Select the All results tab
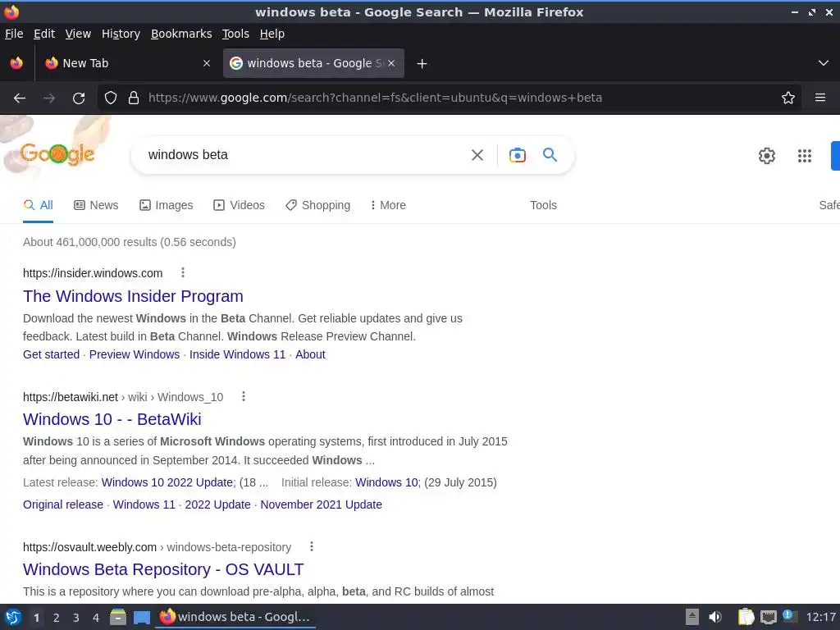 click(38, 205)
